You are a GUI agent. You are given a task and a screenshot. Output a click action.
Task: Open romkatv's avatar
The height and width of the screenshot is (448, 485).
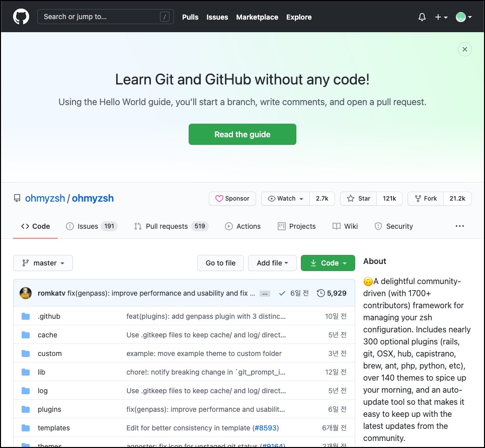tap(26, 293)
